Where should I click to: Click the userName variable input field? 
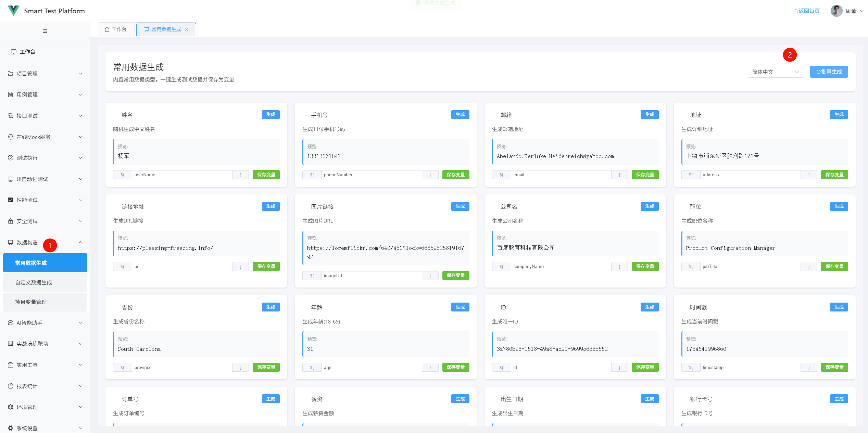point(182,175)
